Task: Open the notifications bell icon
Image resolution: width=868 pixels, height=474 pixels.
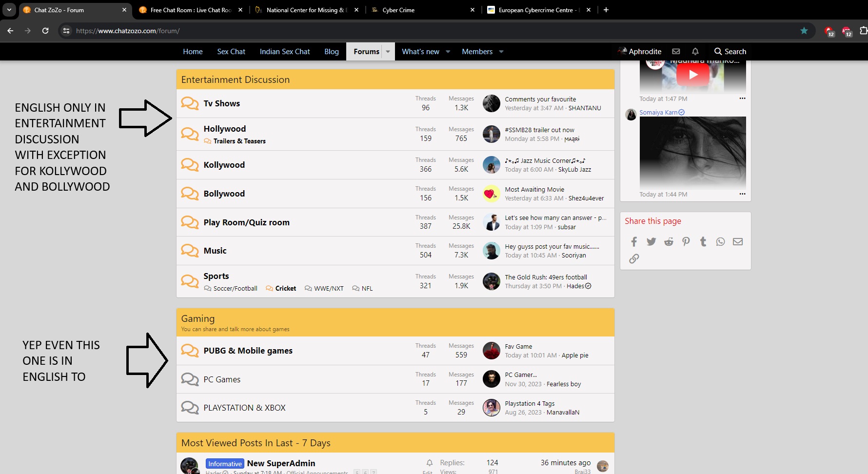Action: click(695, 51)
